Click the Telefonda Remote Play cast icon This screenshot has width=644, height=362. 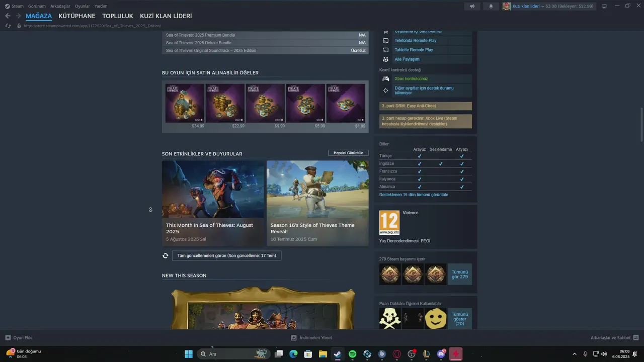coord(386,40)
